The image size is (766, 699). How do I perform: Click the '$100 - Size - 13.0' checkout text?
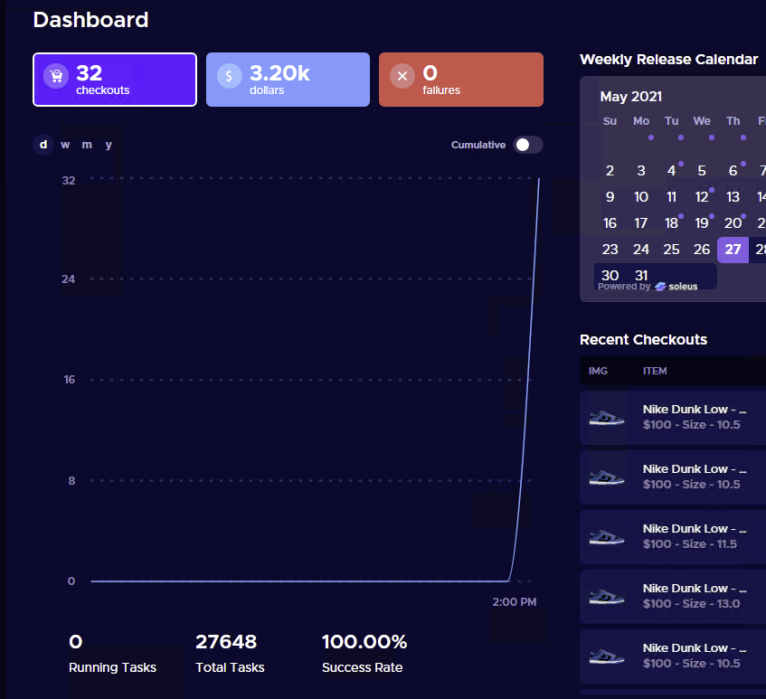[x=691, y=604]
